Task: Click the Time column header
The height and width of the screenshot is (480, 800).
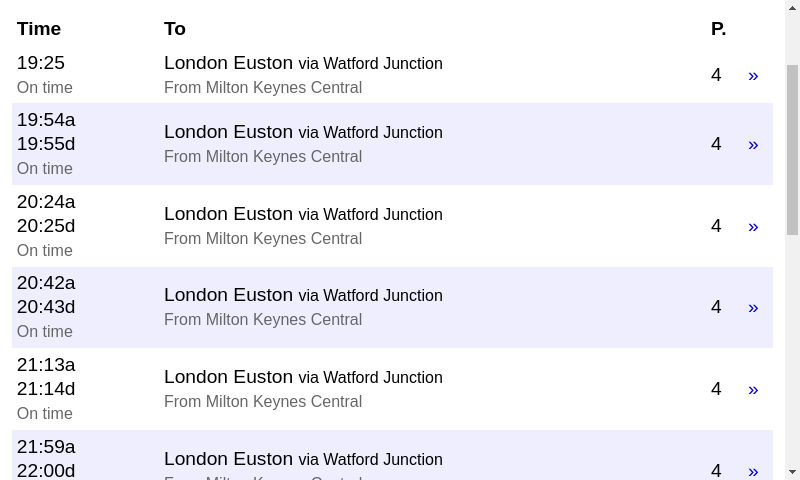Action: click(39, 29)
